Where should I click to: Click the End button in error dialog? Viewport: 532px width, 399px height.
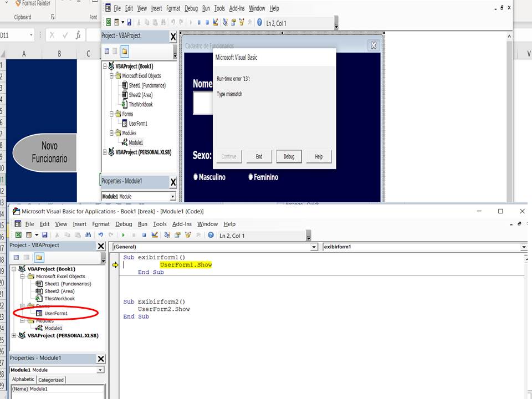tap(259, 156)
